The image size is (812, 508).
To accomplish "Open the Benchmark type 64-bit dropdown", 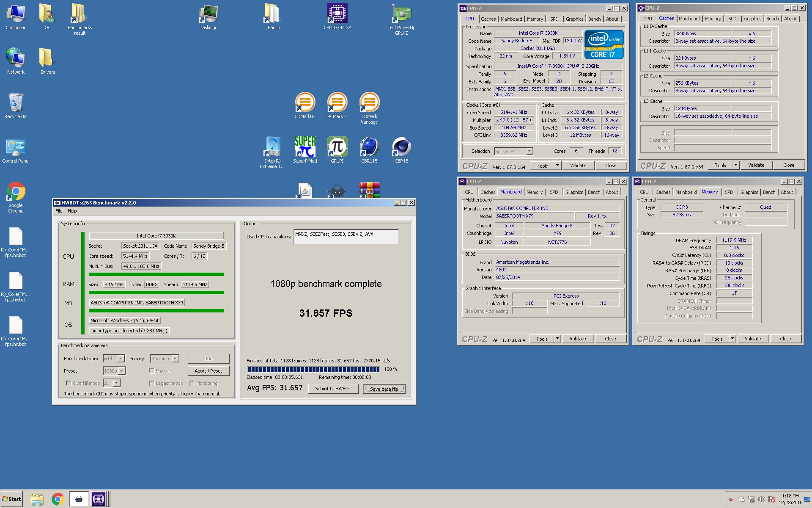I will point(121,359).
